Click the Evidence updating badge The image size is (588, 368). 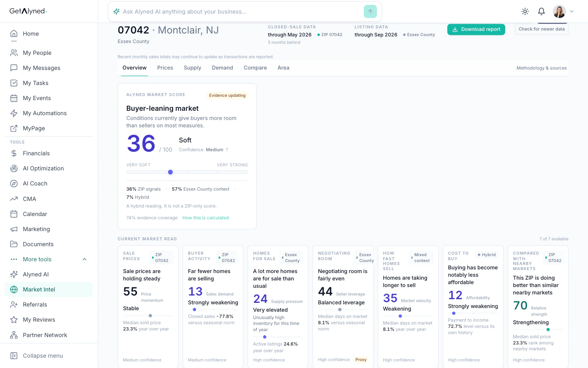tap(227, 95)
